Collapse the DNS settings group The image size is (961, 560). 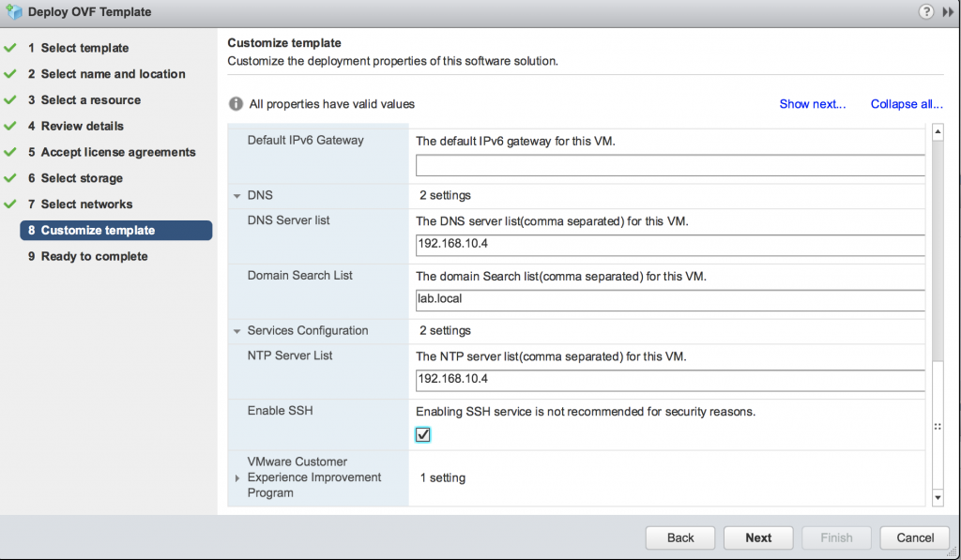click(x=236, y=196)
